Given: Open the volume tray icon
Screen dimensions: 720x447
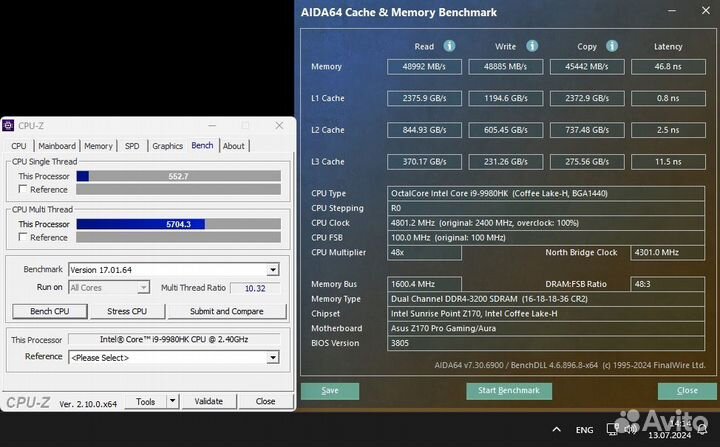Looking at the screenshot, I should click(630, 429).
